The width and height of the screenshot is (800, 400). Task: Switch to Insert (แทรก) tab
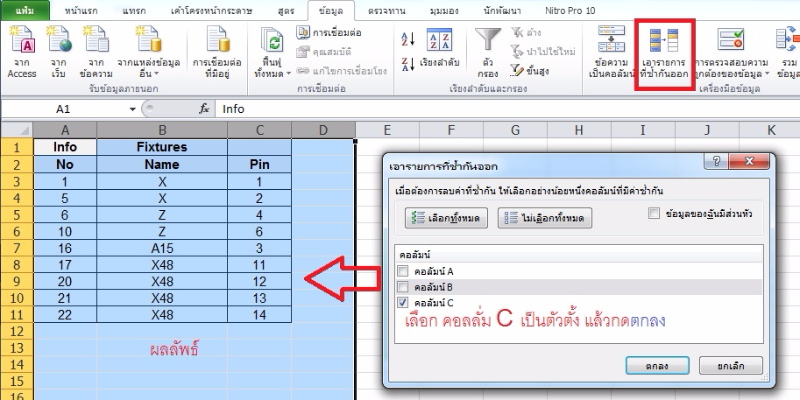point(135,10)
